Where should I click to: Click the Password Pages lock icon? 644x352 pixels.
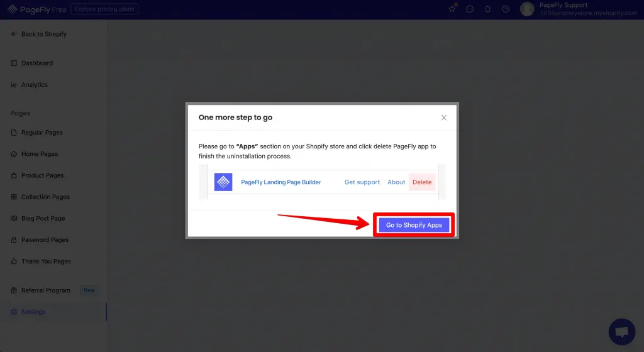pos(14,239)
